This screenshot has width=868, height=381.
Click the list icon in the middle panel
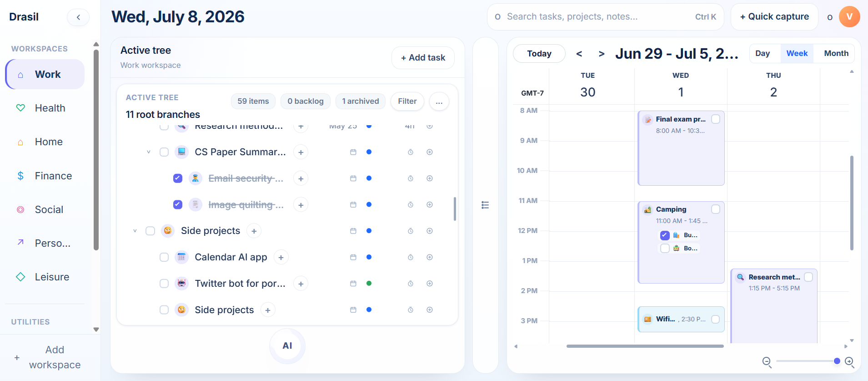click(x=485, y=205)
